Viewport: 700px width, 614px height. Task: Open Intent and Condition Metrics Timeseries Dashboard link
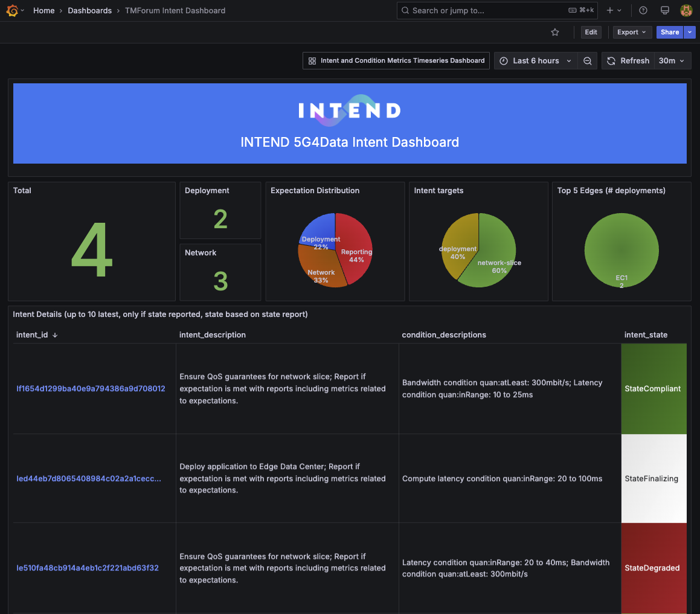point(396,61)
